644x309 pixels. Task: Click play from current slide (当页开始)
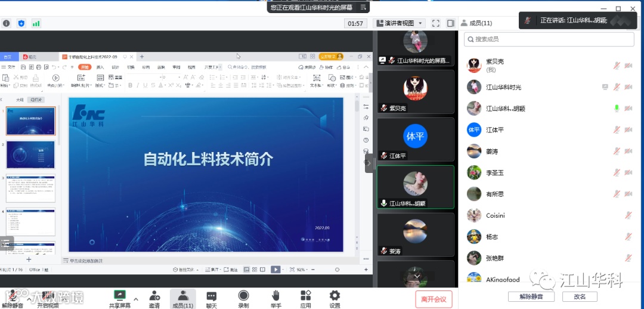(55, 81)
